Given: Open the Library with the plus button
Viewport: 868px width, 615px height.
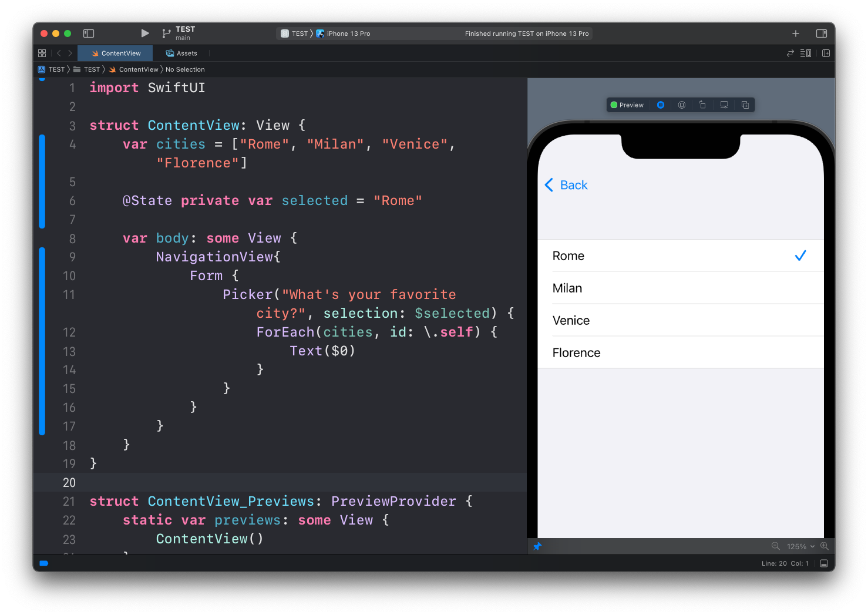Looking at the screenshot, I should pyautogui.click(x=796, y=33).
